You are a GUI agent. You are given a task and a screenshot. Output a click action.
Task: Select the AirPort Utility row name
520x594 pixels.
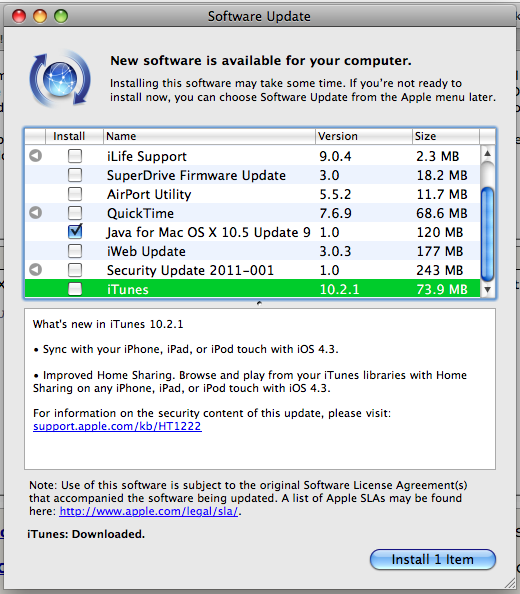coord(149,194)
